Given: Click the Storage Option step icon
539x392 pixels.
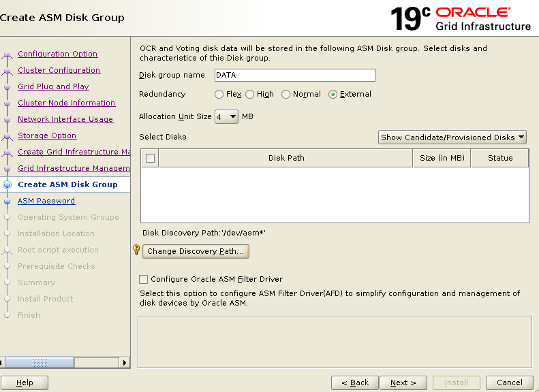Looking at the screenshot, I should tap(7, 136).
